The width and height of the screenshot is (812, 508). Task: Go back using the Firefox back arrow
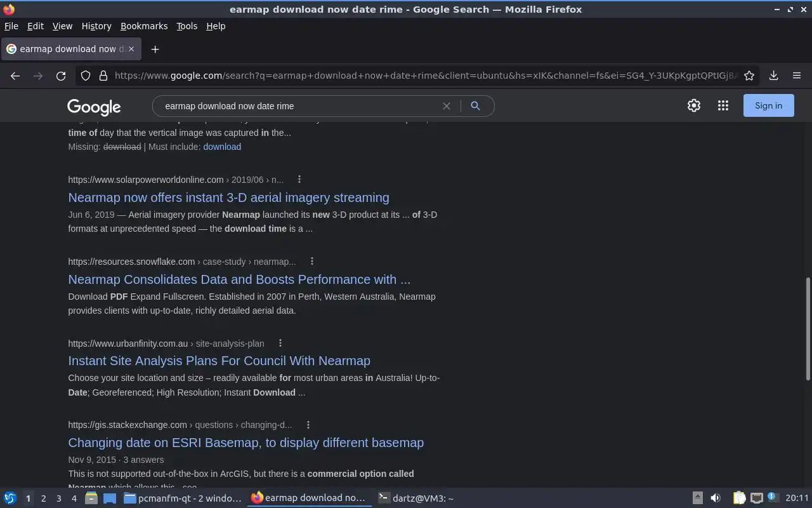pyautogui.click(x=15, y=76)
